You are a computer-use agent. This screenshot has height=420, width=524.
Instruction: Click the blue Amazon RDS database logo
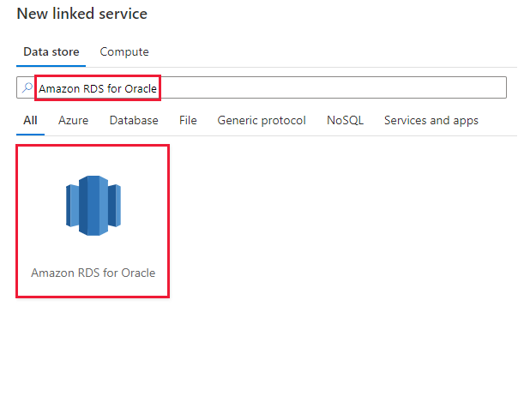(93, 206)
